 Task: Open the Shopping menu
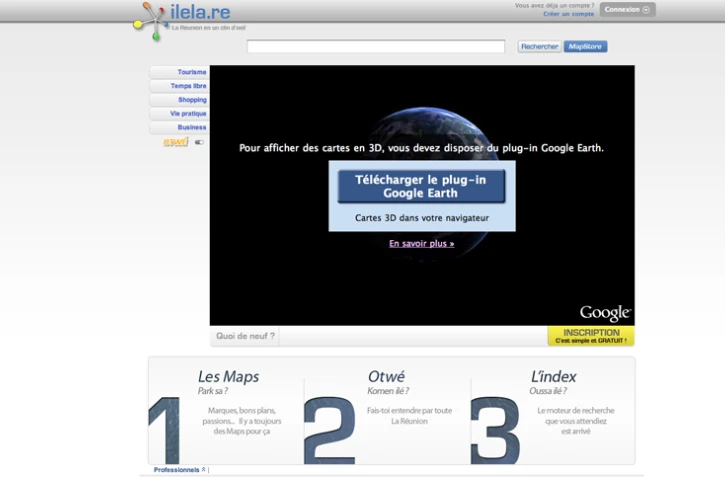pyautogui.click(x=179, y=100)
